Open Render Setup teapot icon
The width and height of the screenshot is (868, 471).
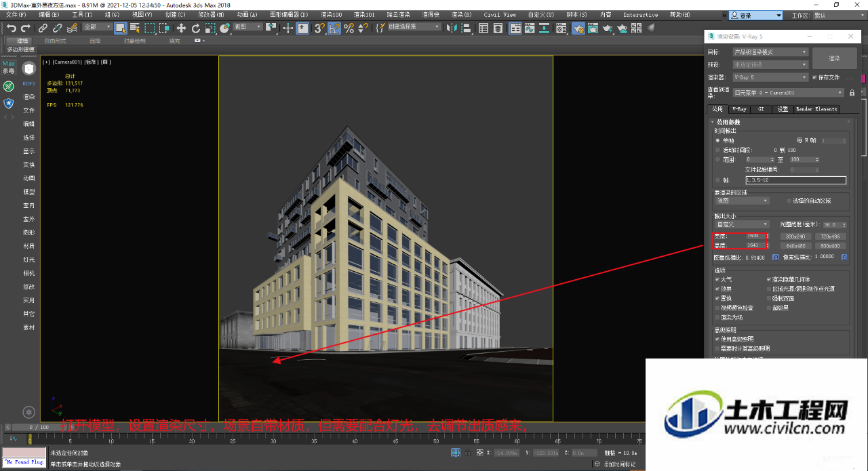pos(578,28)
